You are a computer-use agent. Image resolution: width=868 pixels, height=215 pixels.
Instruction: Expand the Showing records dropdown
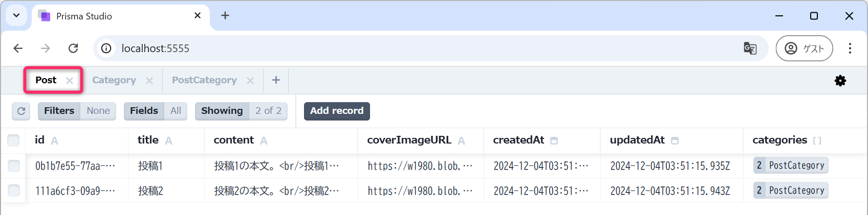[241, 111]
